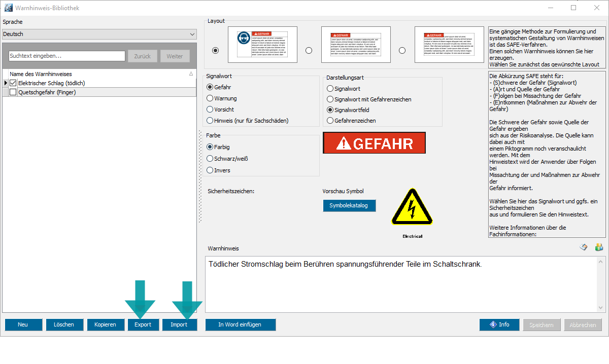Click the colored blocks icon above the text box
Viewport: 609px width, 364px height.
coord(599,247)
